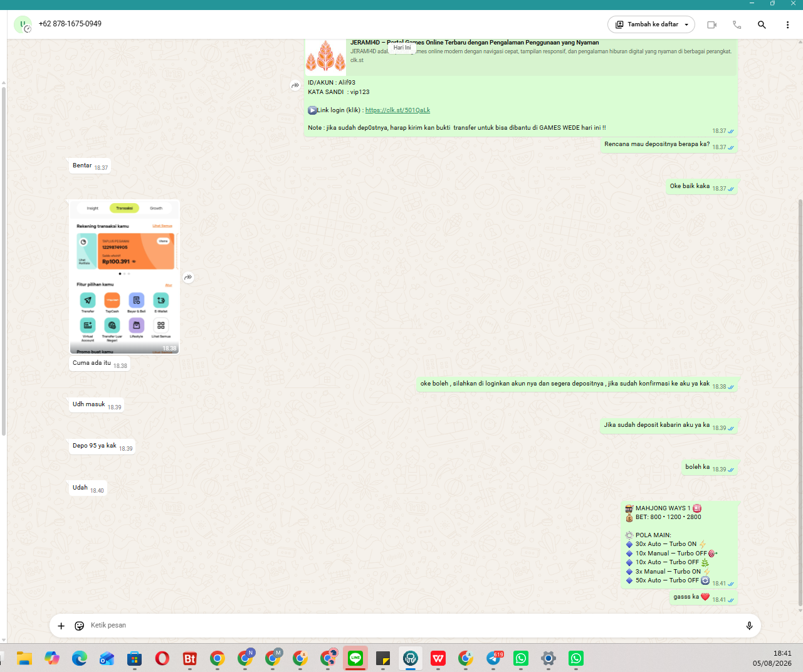Open Windows Settings gear in taskbar
Screen dimensions: 803x672
(x=548, y=658)
